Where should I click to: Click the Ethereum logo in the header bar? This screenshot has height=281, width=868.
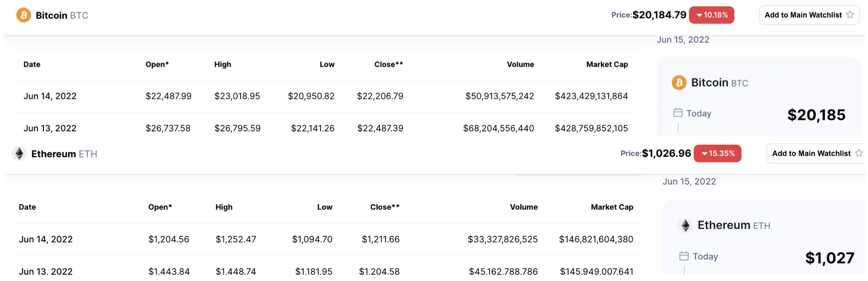(x=19, y=154)
